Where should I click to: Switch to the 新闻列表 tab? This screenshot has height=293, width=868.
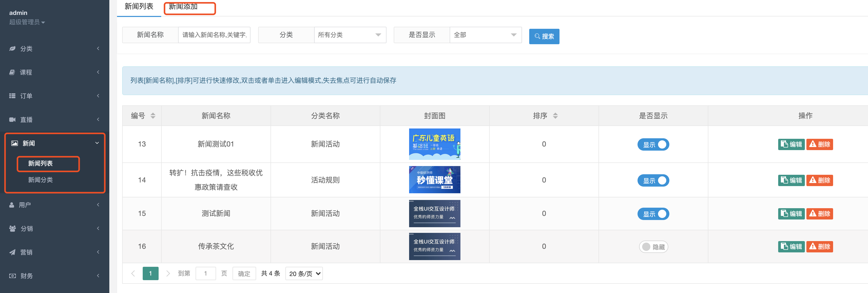click(x=139, y=7)
